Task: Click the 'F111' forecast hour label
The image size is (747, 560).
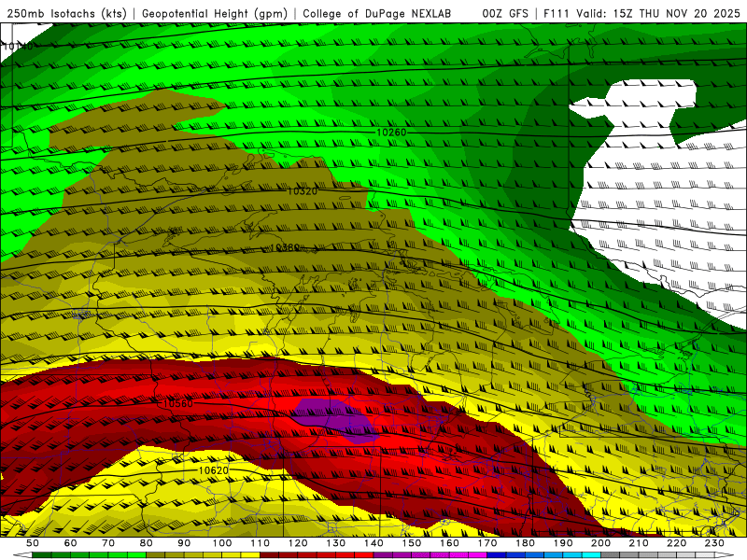Action: click(557, 13)
